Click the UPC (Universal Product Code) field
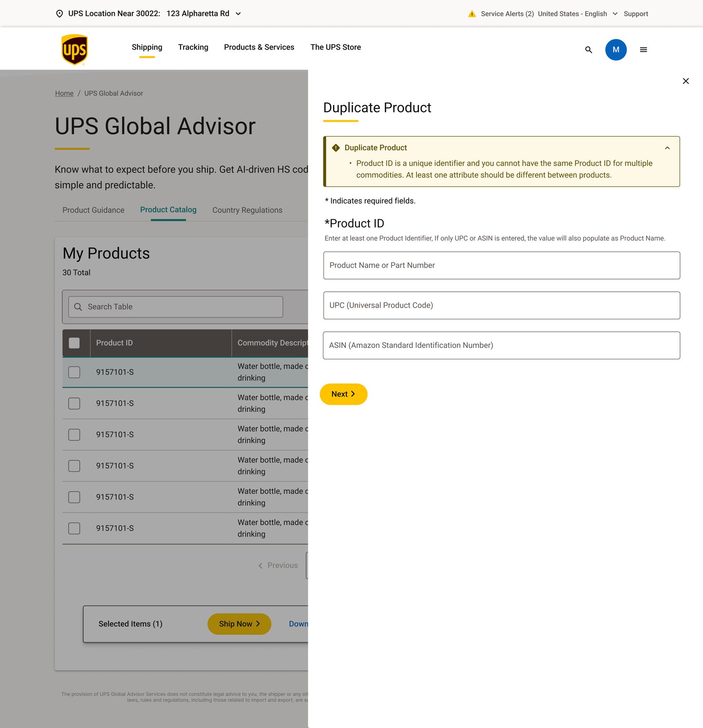Screen dimensions: 703x728 coord(501,305)
